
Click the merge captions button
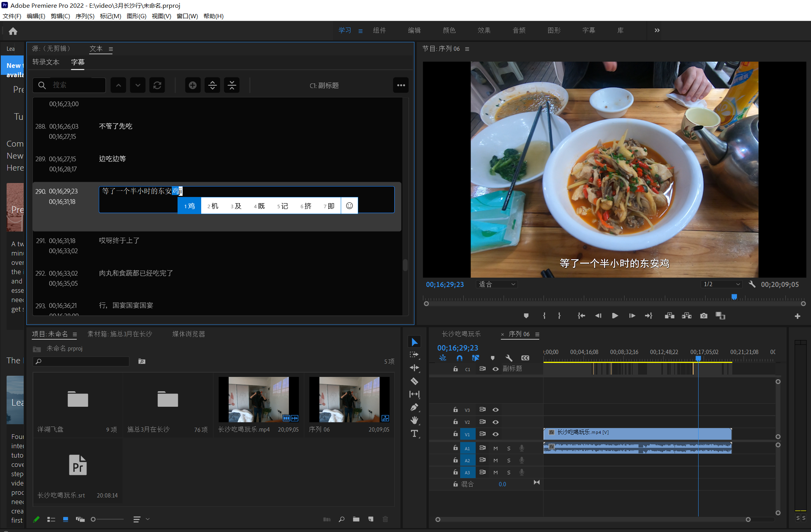[232, 85]
